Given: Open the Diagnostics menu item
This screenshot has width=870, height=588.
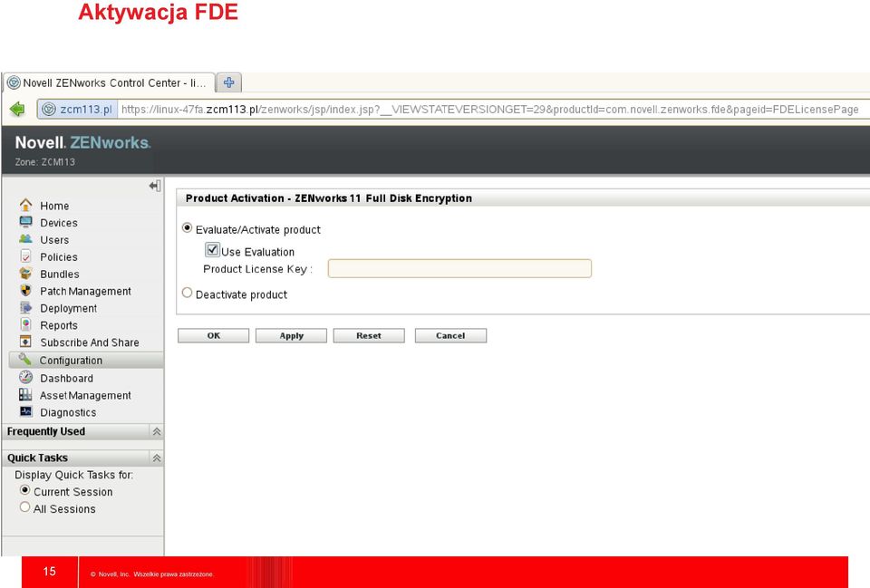Looking at the screenshot, I should [68, 413].
